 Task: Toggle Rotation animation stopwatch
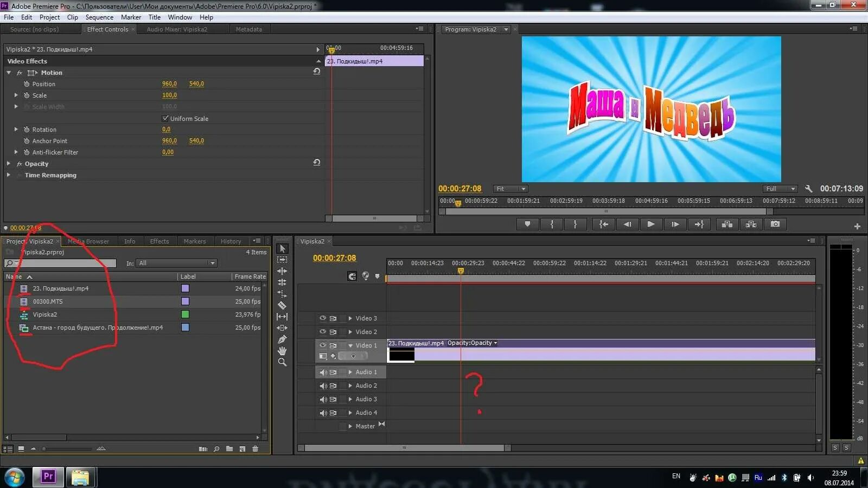click(x=27, y=130)
